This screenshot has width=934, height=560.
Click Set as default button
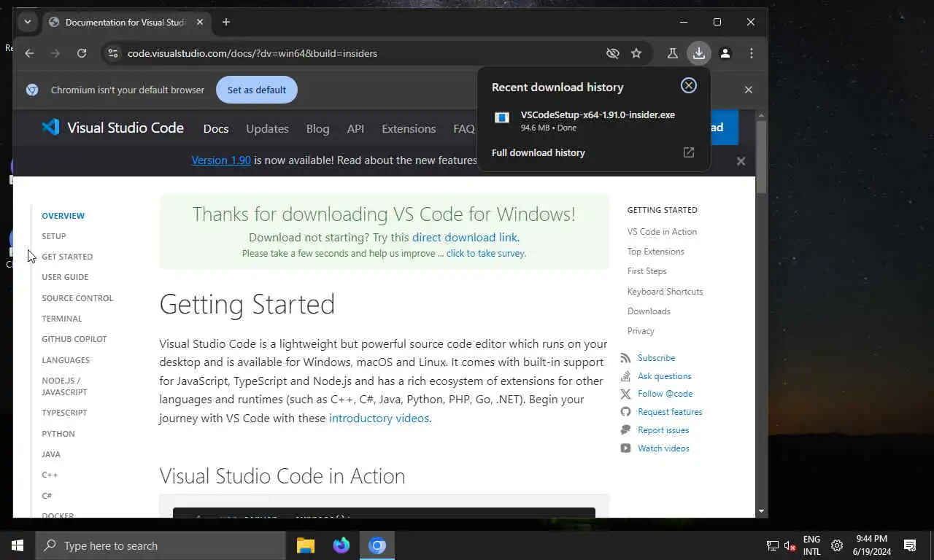pyautogui.click(x=257, y=90)
